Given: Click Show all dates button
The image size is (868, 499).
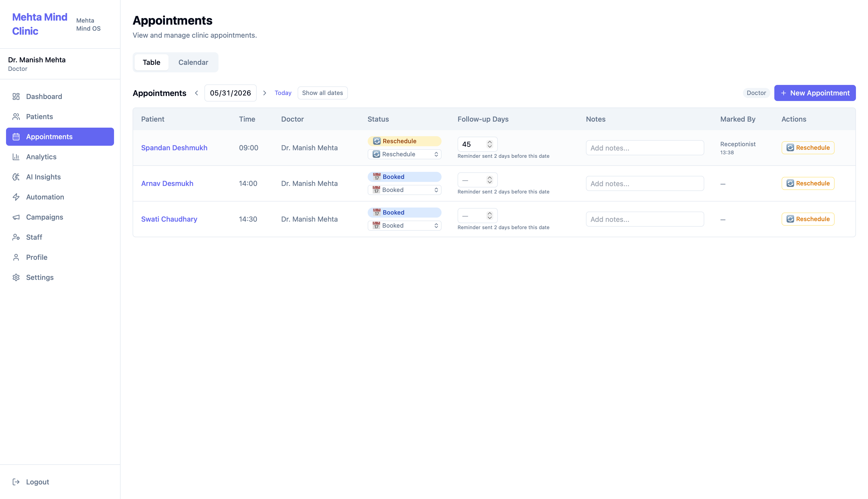Looking at the screenshot, I should (x=322, y=93).
